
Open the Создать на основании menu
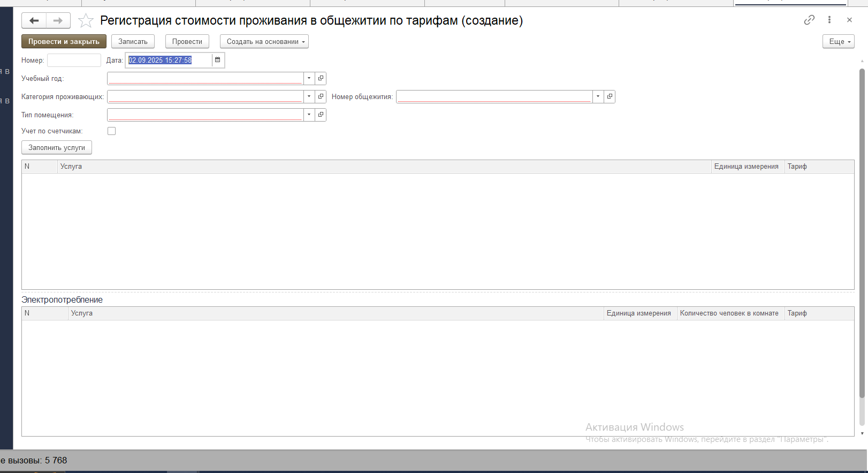point(264,42)
